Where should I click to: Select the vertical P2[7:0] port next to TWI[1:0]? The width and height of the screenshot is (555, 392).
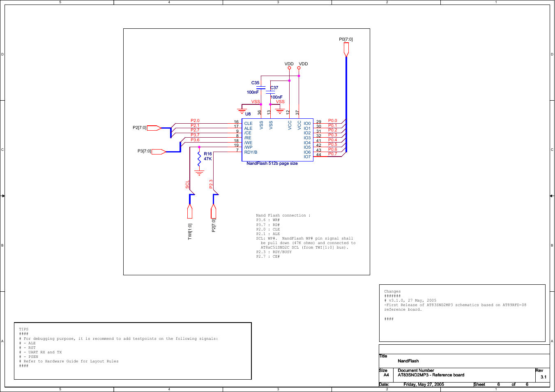(x=213, y=211)
